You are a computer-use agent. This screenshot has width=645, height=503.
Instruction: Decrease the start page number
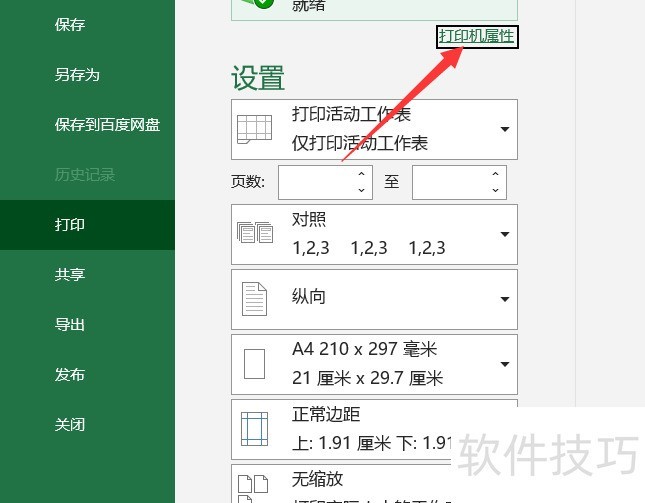point(361,190)
